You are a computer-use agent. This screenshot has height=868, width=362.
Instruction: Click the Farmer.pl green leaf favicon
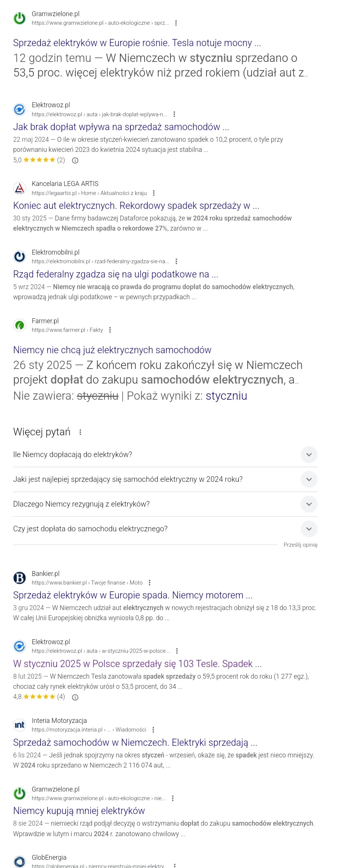(x=19, y=325)
